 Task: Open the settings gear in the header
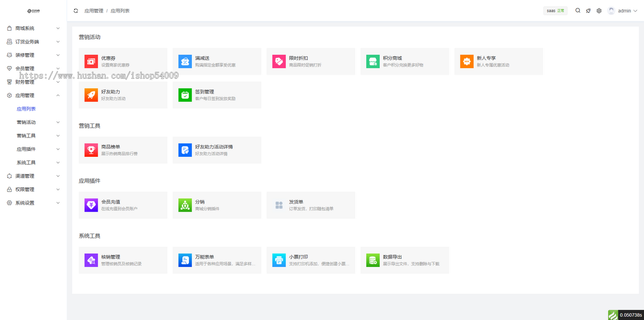[599, 11]
